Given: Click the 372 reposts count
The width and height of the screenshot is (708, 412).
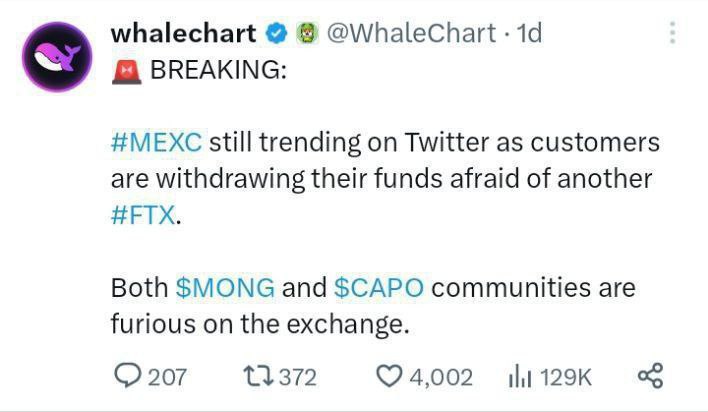Looking at the screenshot, I should [296, 377].
